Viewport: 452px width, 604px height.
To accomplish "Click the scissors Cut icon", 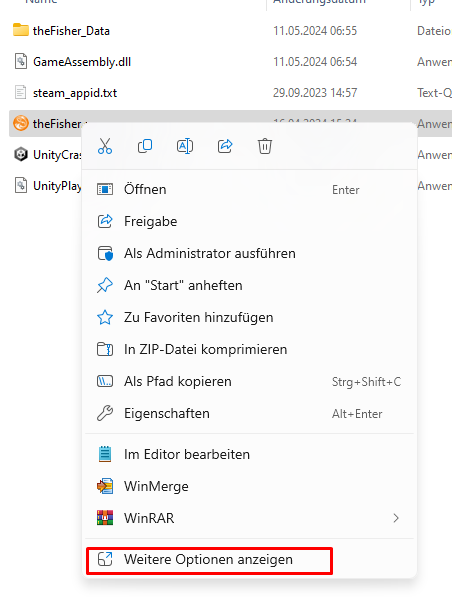I will (105, 146).
